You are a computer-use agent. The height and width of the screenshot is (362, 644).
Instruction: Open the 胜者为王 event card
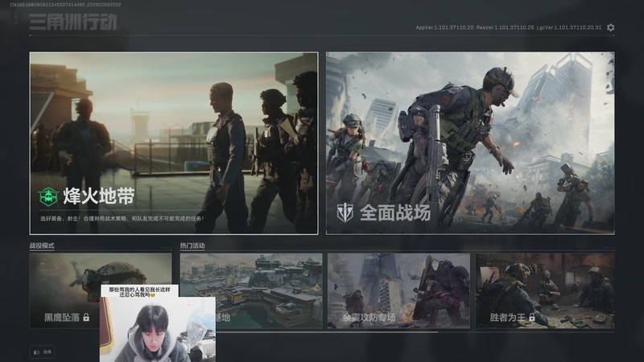(x=545, y=290)
